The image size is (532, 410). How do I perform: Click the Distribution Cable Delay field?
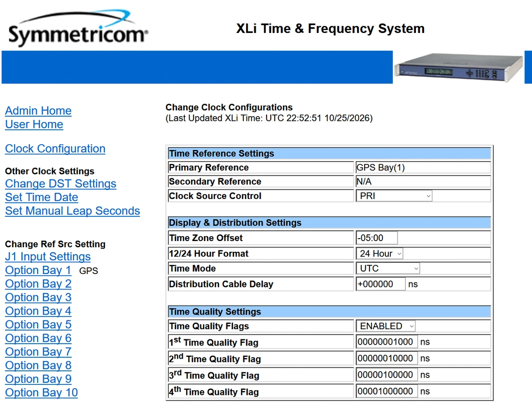coord(380,284)
